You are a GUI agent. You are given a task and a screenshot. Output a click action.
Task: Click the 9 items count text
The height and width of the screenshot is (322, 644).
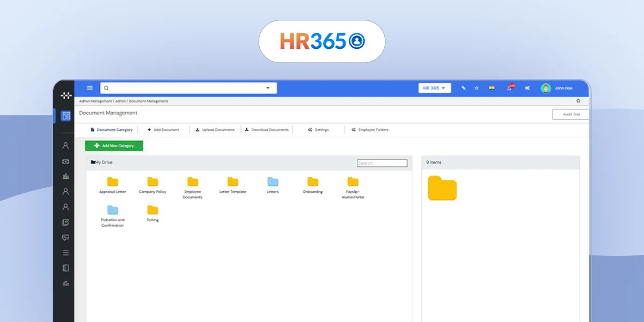[x=434, y=162]
